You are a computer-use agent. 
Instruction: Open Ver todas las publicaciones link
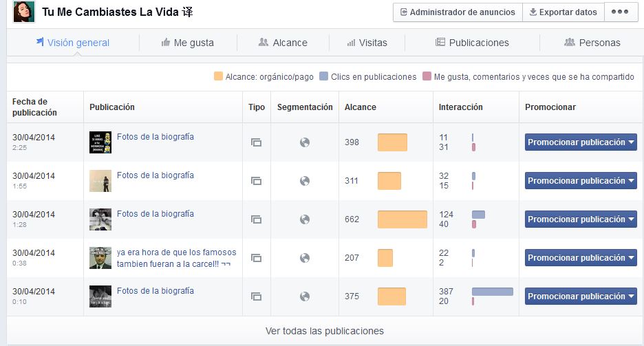point(325,331)
